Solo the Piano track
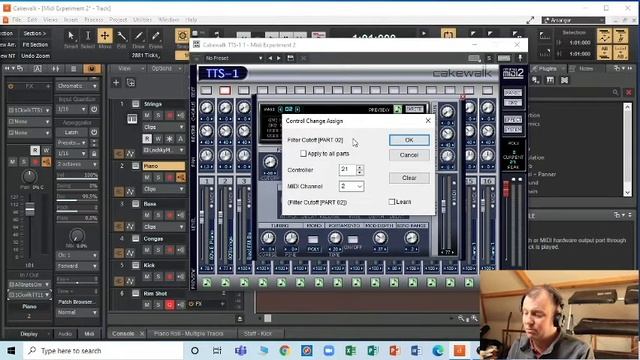This screenshot has height=360, width=640. [x=158, y=178]
